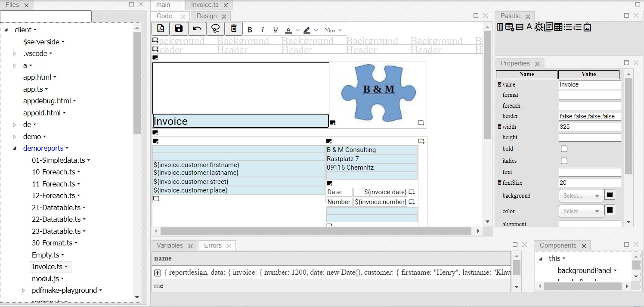Viewport: 644px width, 307px height.
Task: Export the report to PDF
Action: click(x=161, y=28)
